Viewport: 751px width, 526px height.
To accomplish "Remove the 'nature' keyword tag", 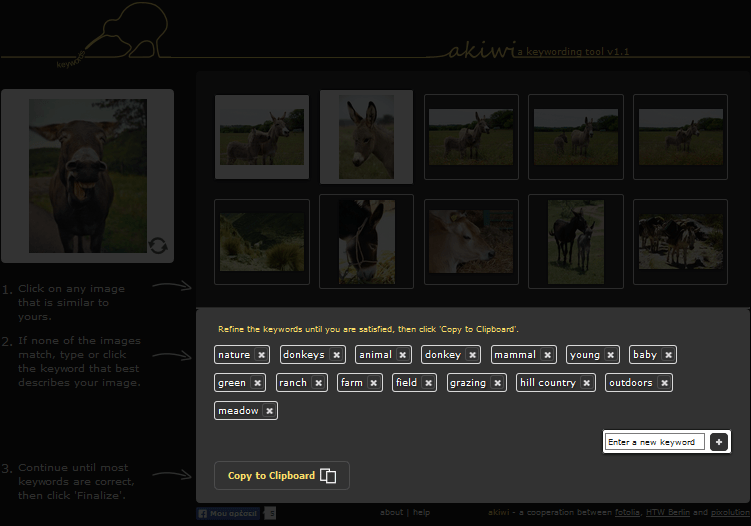I will 261,355.
